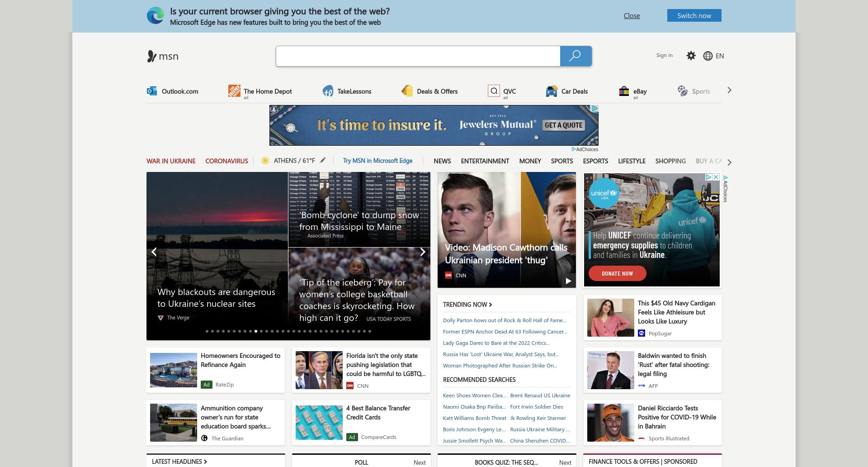This screenshot has width=868, height=467.
Task: Open CORONAVIRUS tab
Action: click(x=226, y=161)
